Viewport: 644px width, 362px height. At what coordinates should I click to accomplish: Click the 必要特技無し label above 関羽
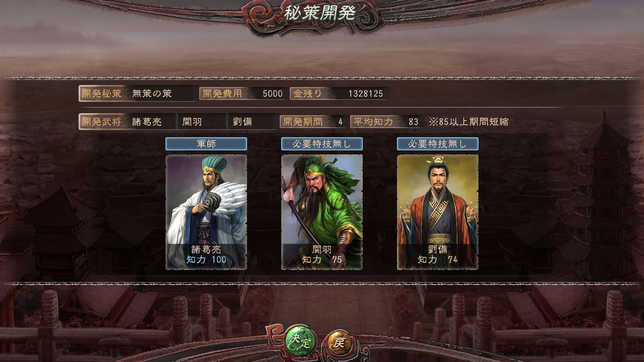point(322,144)
